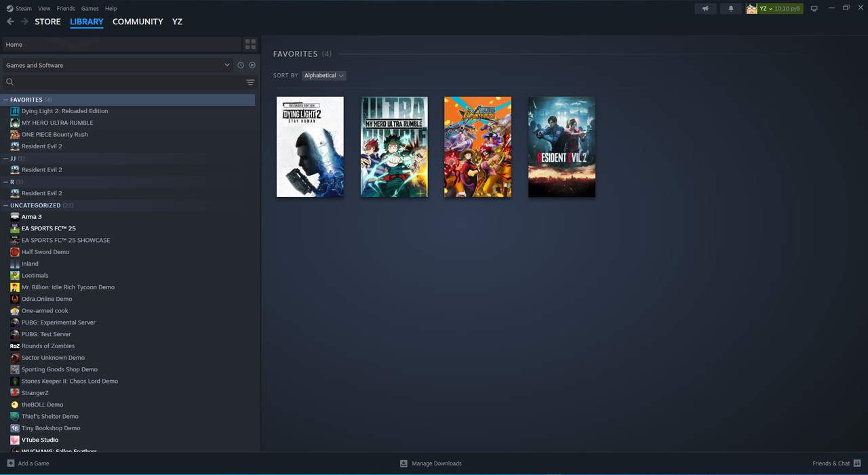Open the announcements megaphone icon
The image size is (868, 475).
point(706,9)
